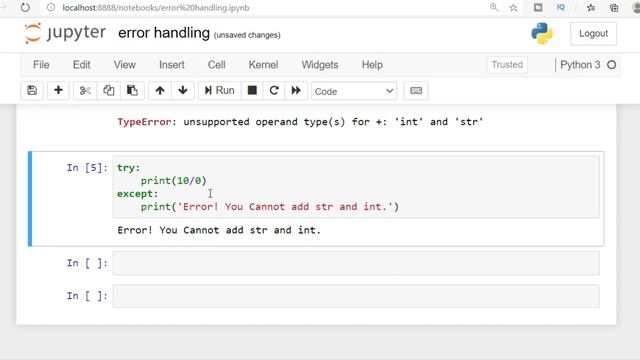Paste cells below icon
The width and height of the screenshot is (640, 360).
point(132,91)
